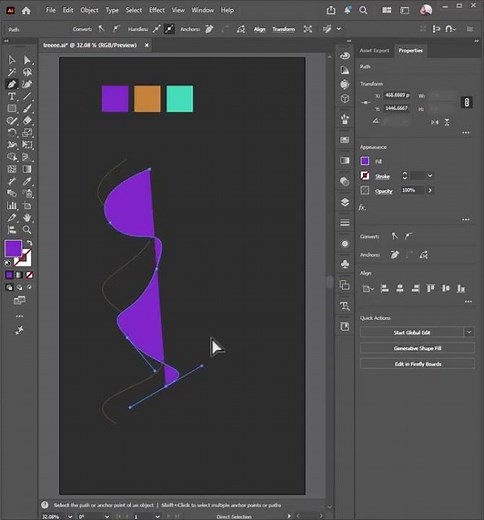Choose the Magic Wand tool
Viewport: 484px width, 520px height.
(x=12, y=72)
